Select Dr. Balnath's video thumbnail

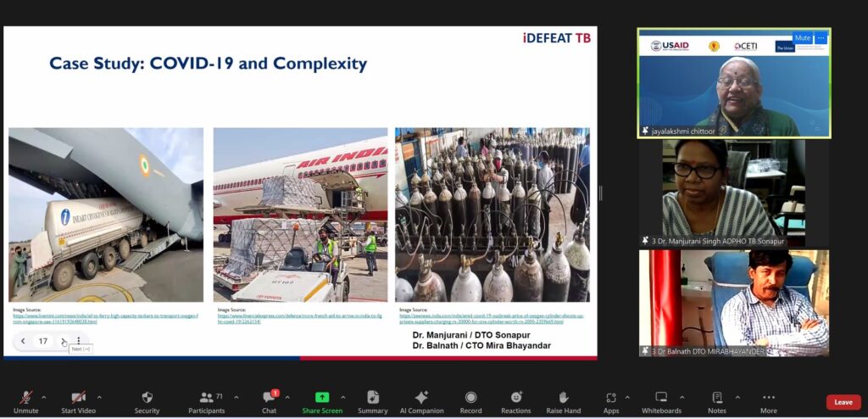tap(733, 303)
